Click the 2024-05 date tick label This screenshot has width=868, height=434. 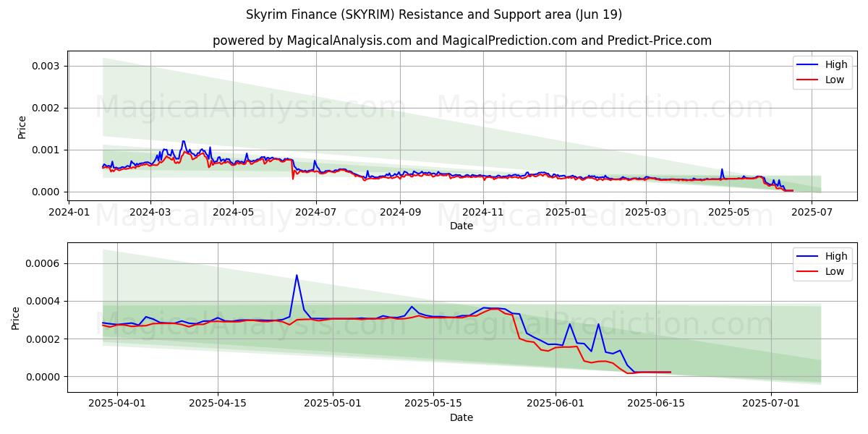pos(233,212)
